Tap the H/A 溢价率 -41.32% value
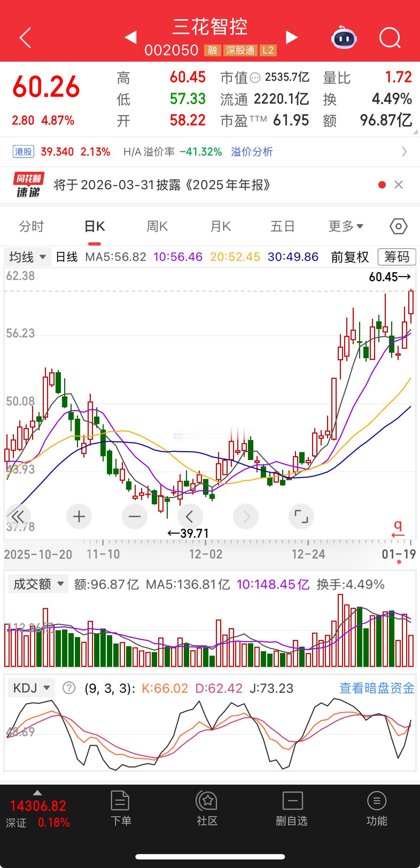This screenshot has width=420, height=868. [201, 152]
